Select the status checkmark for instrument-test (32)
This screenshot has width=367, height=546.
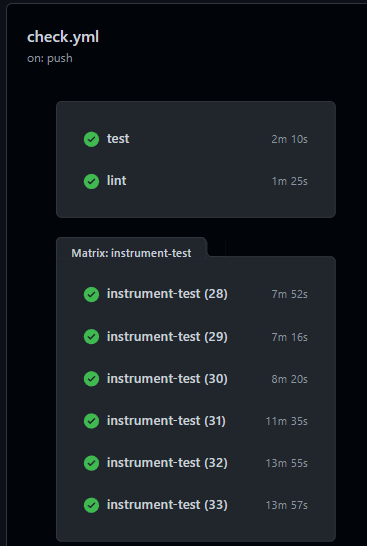92,463
